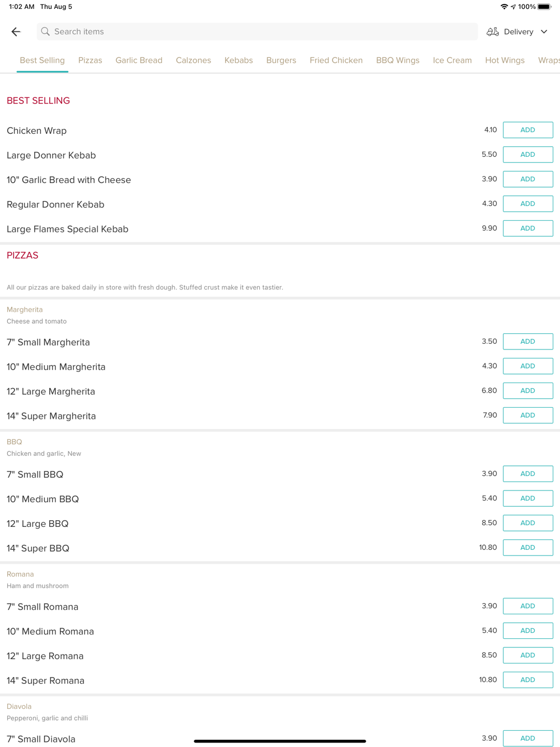Add 12" Large Margherita pizza

point(528,391)
